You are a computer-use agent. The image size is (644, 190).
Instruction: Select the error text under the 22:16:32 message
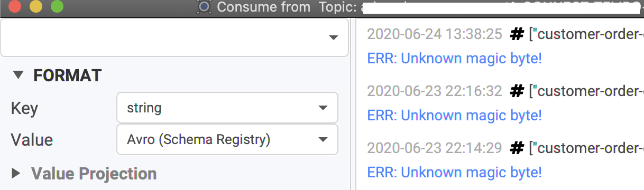point(455,115)
